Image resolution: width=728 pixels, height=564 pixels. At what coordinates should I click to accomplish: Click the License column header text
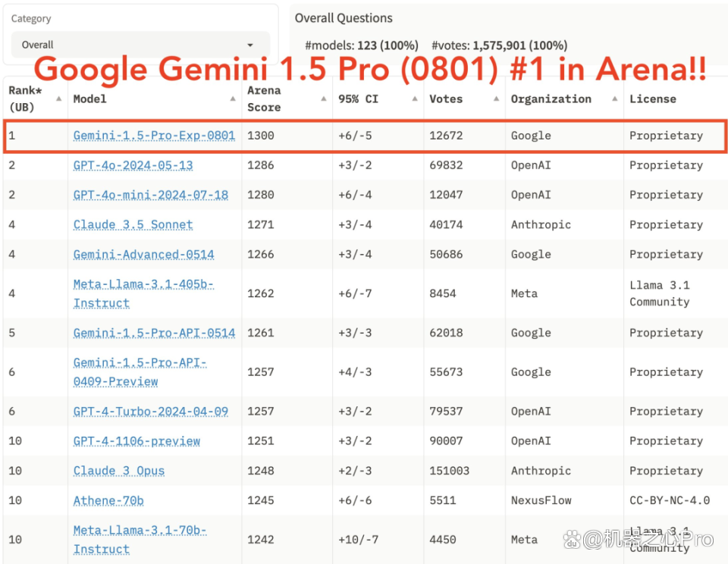pyautogui.click(x=653, y=99)
